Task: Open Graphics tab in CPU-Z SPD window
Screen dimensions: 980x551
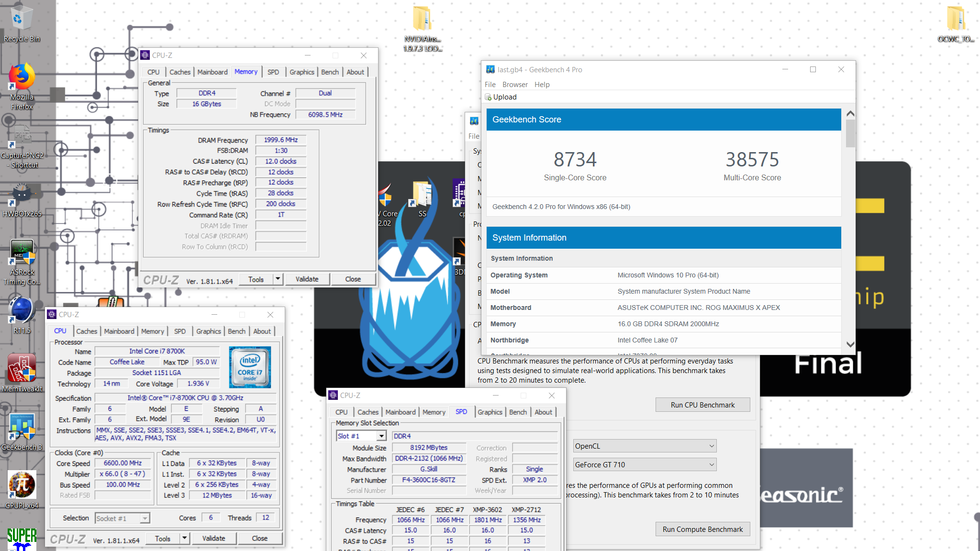Action: 490,412
